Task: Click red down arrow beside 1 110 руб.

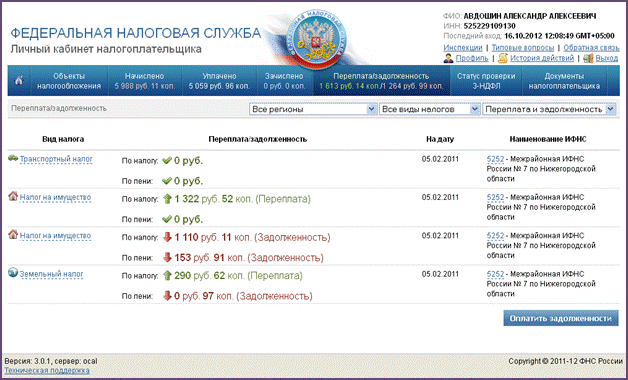Action: (167, 237)
